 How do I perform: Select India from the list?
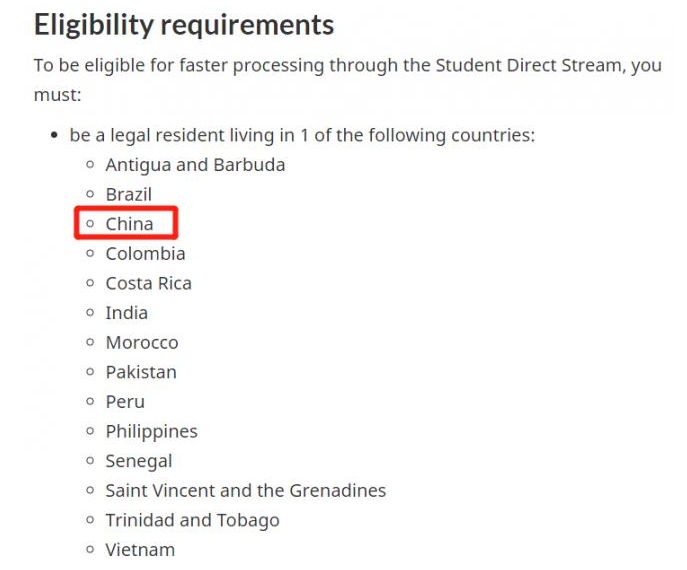127,313
